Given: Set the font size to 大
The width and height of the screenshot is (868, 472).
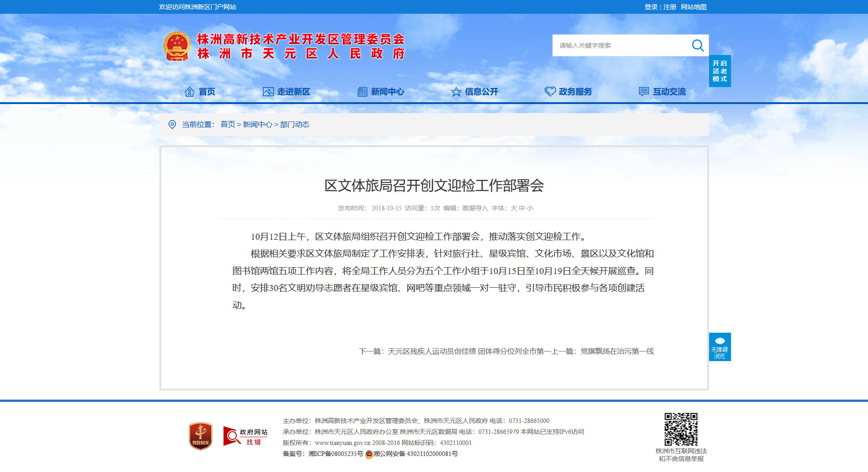Looking at the screenshot, I should coord(513,208).
